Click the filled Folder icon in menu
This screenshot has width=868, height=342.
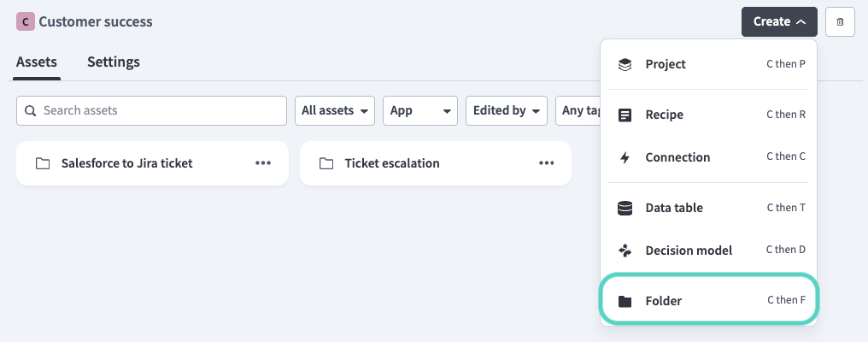pyautogui.click(x=625, y=301)
